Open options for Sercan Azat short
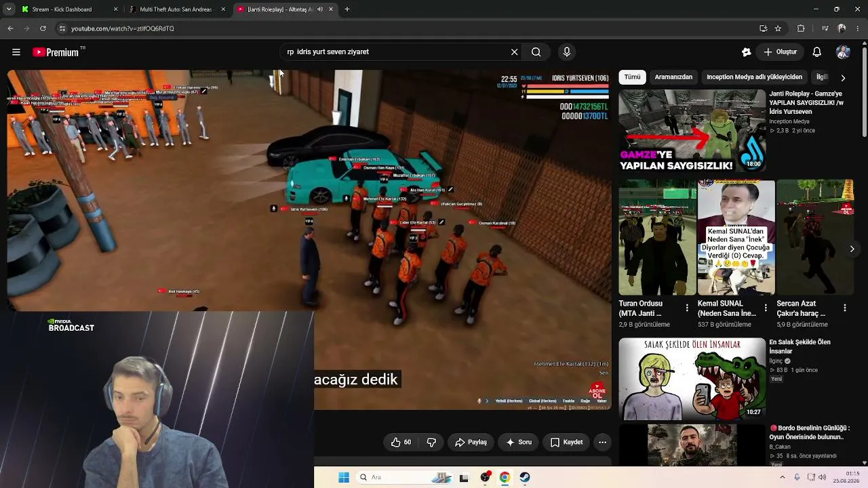The image size is (868, 488). pos(845,308)
